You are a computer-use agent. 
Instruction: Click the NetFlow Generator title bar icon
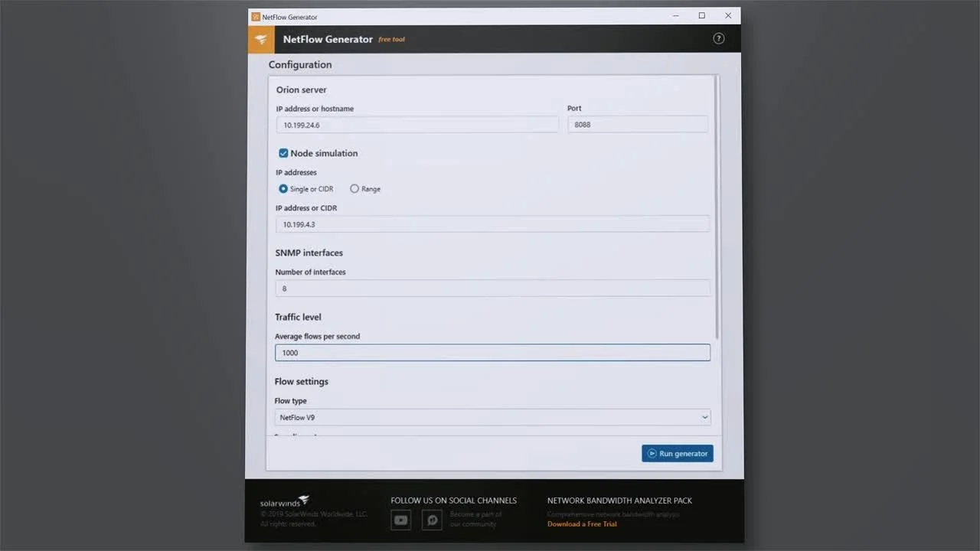(256, 17)
